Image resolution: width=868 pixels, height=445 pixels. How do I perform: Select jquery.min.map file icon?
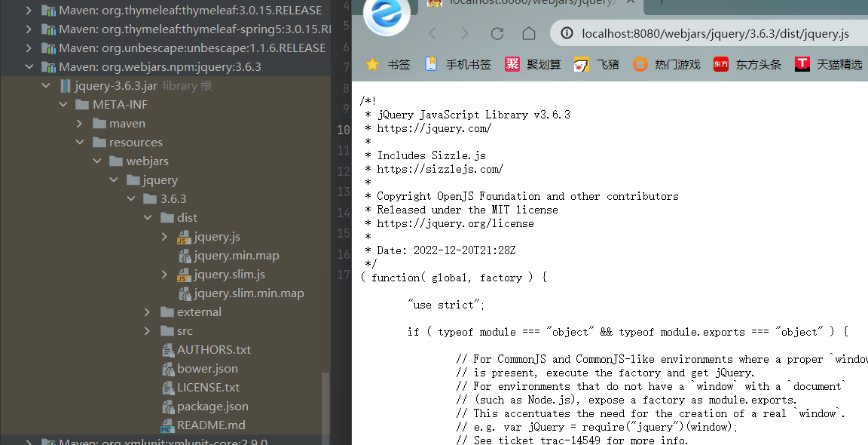[x=185, y=256]
